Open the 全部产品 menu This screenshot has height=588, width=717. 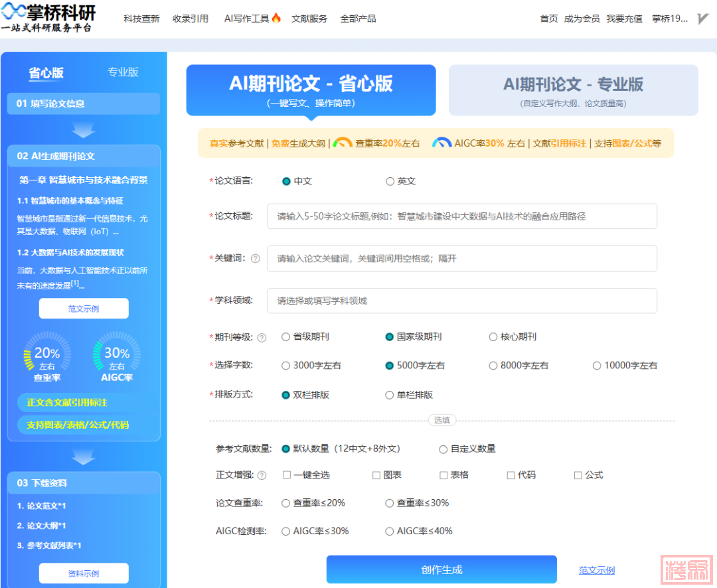[358, 19]
